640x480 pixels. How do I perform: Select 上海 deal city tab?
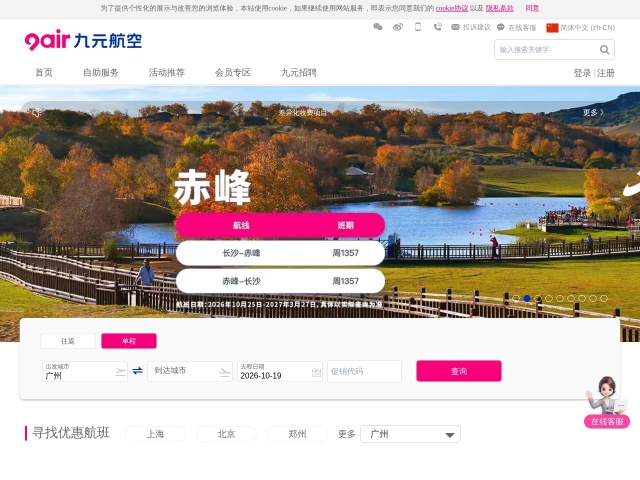pos(155,434)
